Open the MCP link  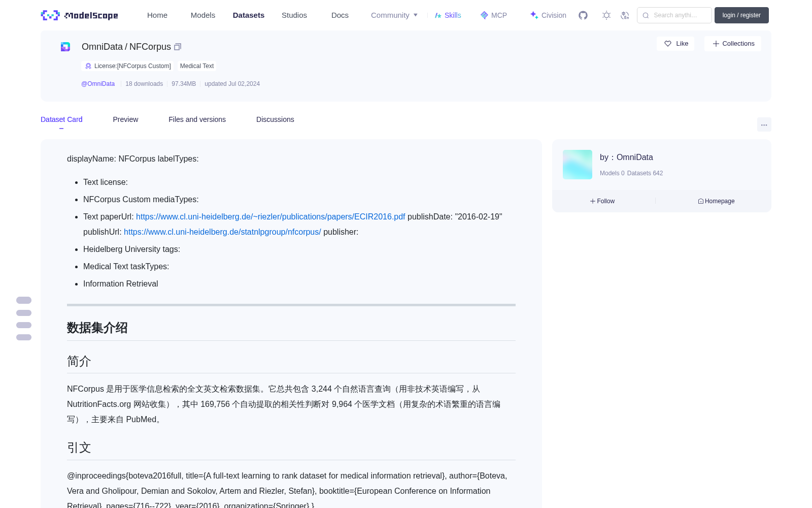[494, 15]
